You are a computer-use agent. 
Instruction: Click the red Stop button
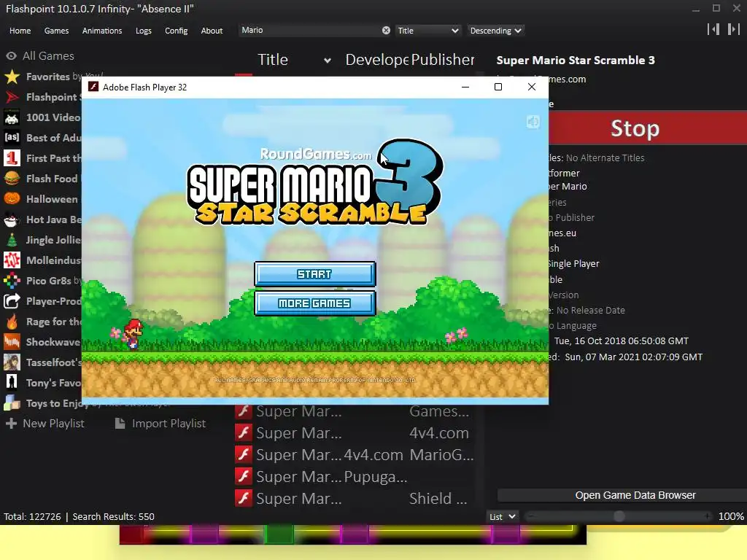pyautogui.click(x=648, y=128)
